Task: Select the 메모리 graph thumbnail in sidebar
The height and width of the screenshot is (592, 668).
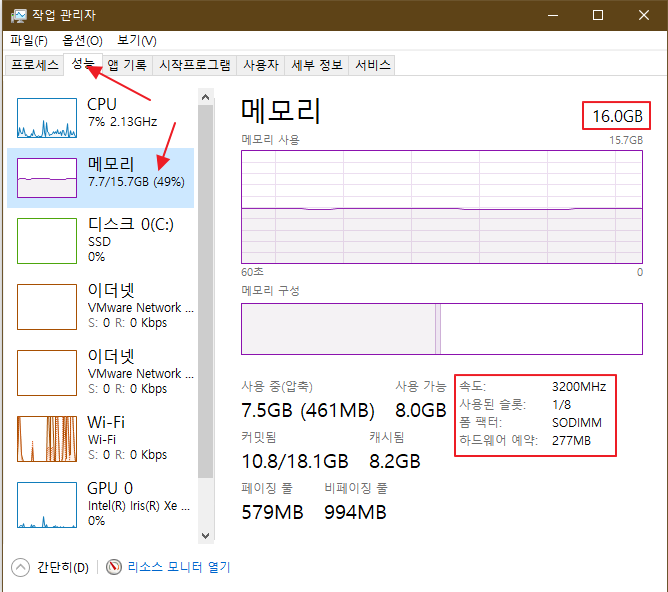Action: pos(47,178)
